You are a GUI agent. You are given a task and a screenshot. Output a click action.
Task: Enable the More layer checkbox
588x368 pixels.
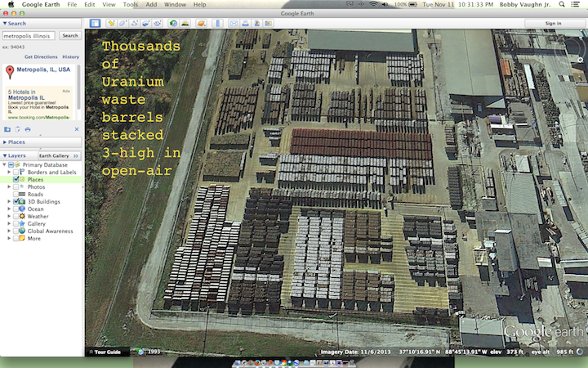tap(16, 239)
